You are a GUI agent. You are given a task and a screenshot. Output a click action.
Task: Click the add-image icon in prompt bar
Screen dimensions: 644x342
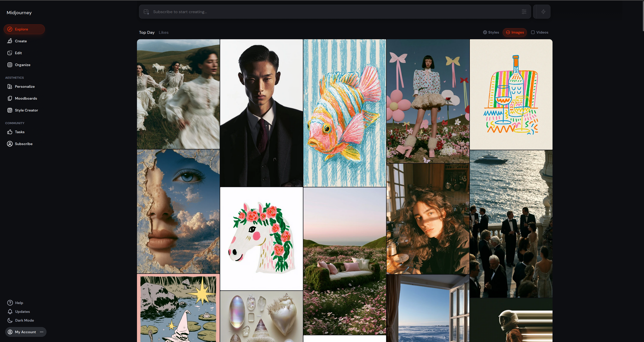coord(146,12)
